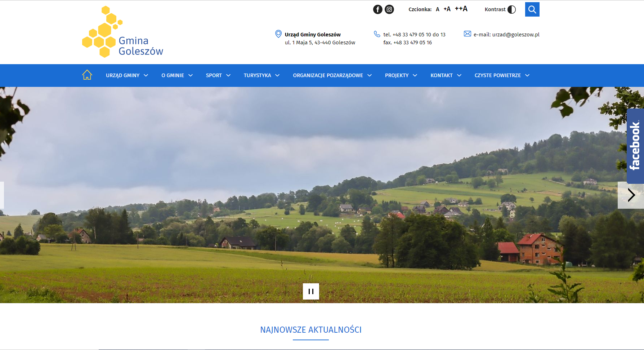The width and height of the screenshot is (644, 350).
Task: Go to next slide with right arrow
Action: click(x=631, y=195)
